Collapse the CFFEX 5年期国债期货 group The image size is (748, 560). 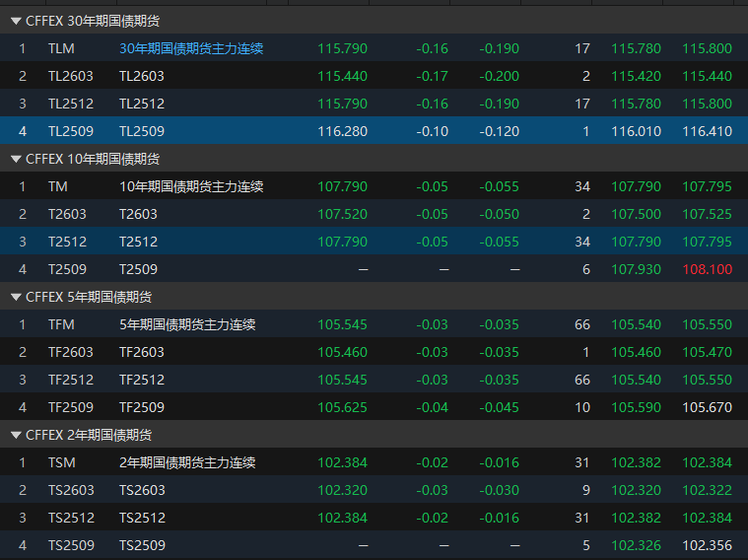pos(16,297)
